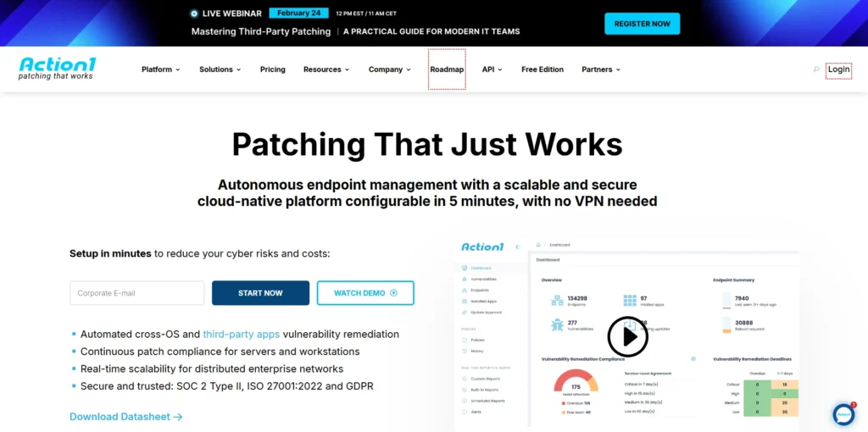The width and height of the screenshot is (868, 432).
Task: Select Built-in Reports icon in preview sidebar
Action: (464, 390)
